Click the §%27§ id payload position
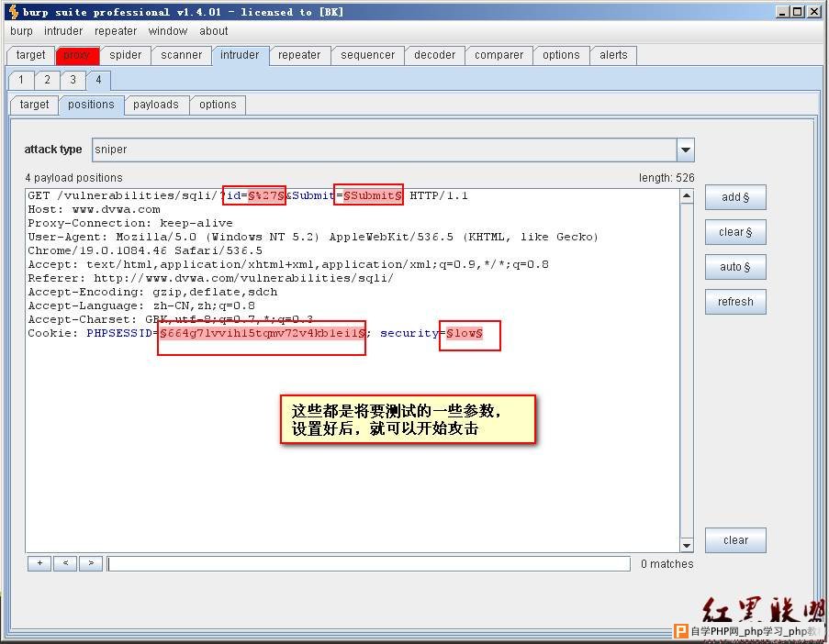 click(x=266, y=196)
